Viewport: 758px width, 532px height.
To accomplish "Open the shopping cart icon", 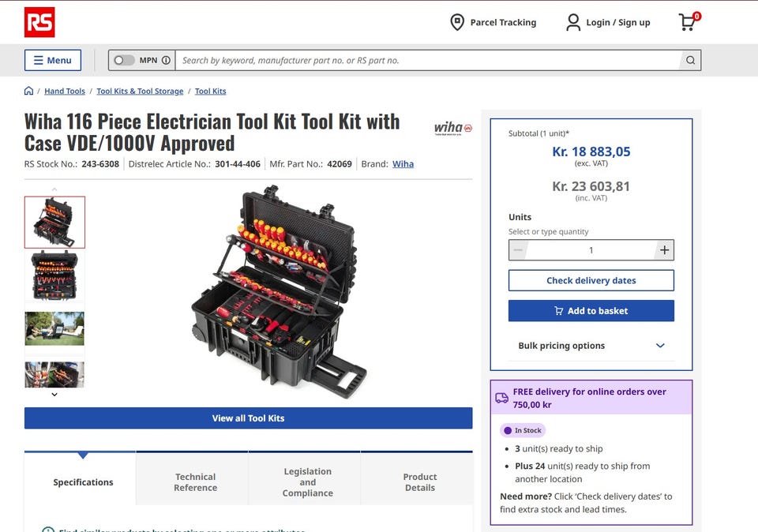I will (x=689, y=22).
